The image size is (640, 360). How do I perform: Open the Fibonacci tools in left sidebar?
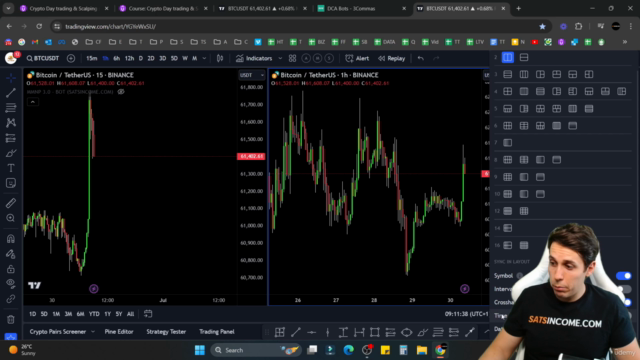tap(11, 108)
